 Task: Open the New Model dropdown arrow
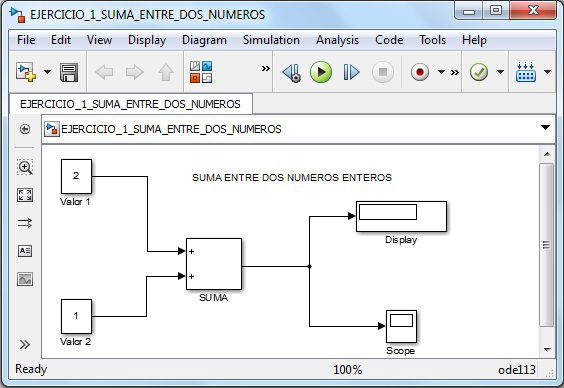point(47,72)
